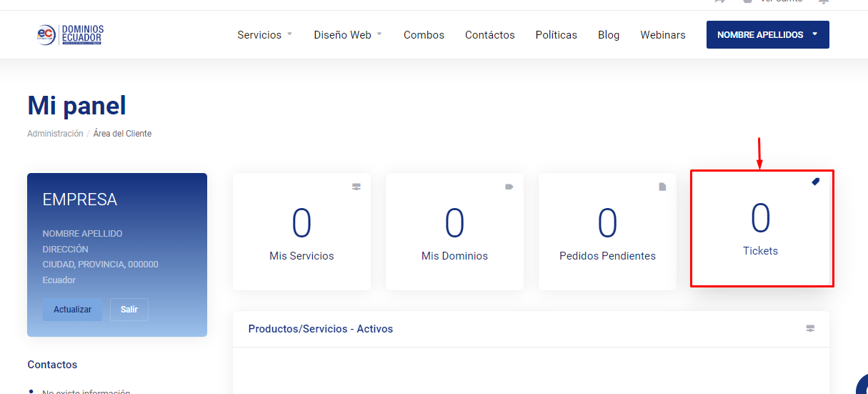Open the Políticas page

557,34
